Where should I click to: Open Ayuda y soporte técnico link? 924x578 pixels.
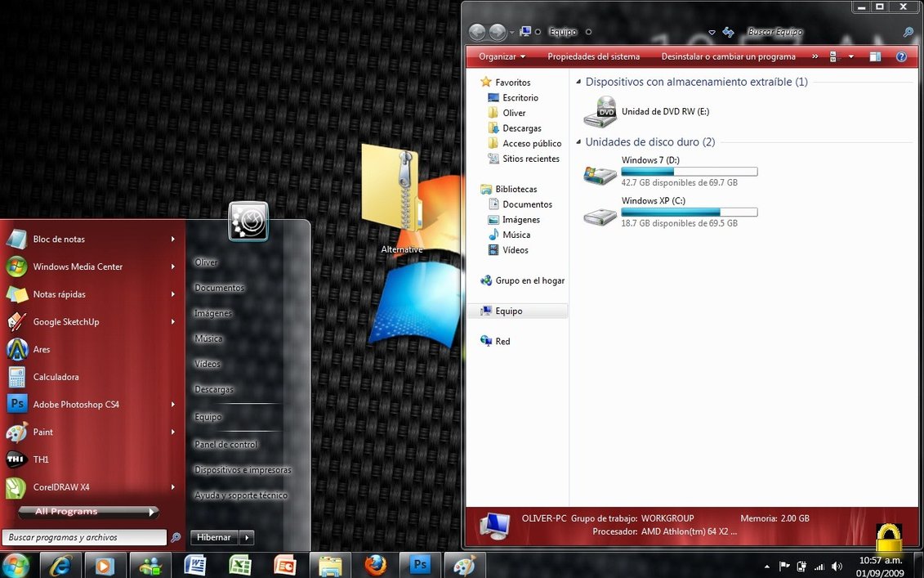(x=241, y=495)
